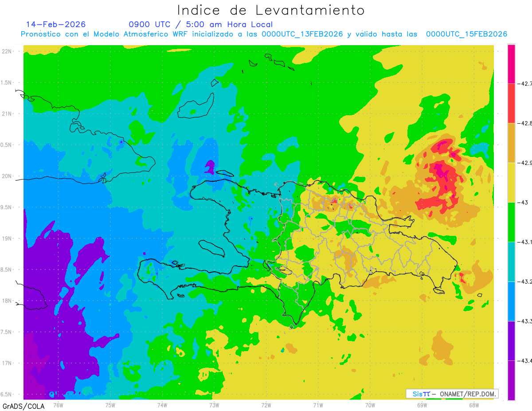Choose the blue legend swatch below -43.2
532x411 pixels.
pyautogui.click(x=511, y=301)
